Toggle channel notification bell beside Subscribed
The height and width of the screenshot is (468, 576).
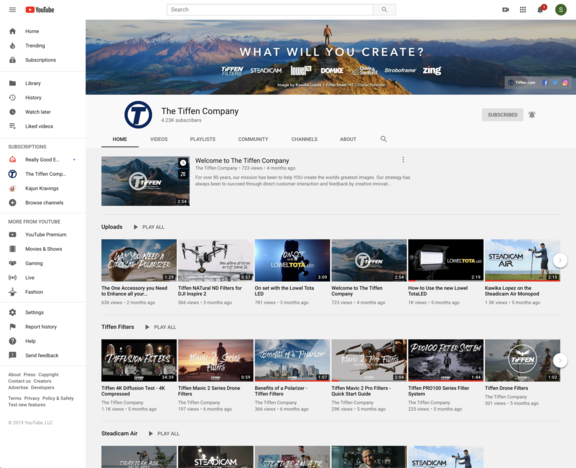pos(532,115)
